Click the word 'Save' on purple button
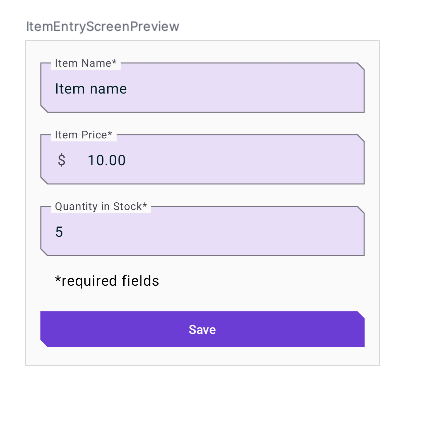The width and height of the screenshot is (427, 421). click(202, 330)
